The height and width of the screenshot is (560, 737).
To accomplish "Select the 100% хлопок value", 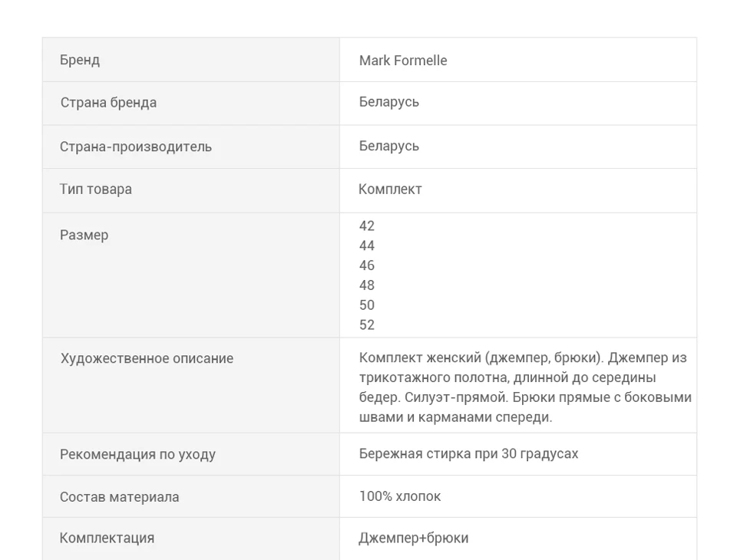I will coord(400,496).
